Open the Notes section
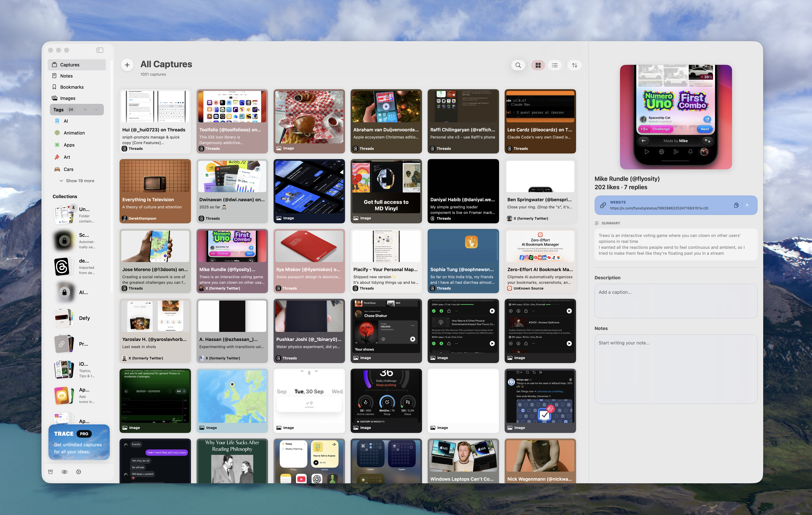Screen dimensions: 812x515 coord(66,76)
